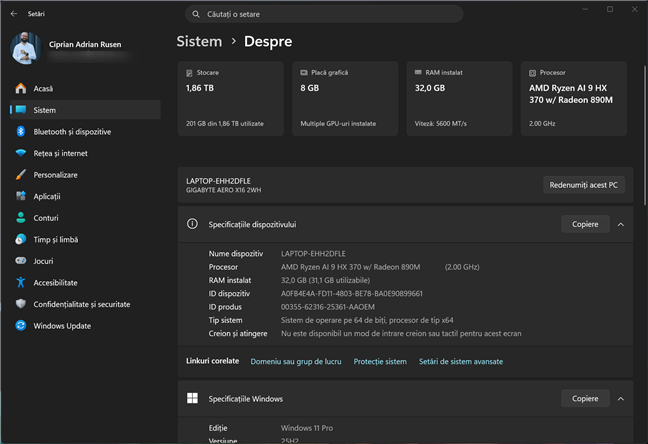The image size is (648, 444).
Task: Focus the Căutați o setare search box
Action: [x=324, y=14]
